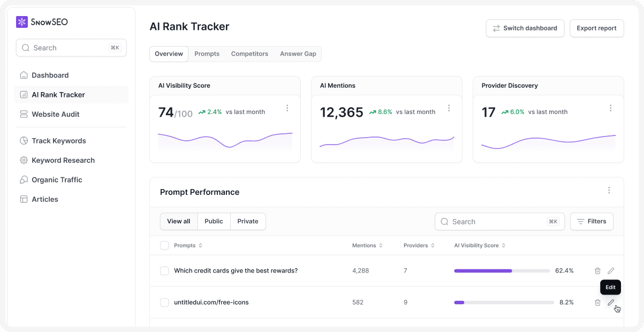Check the box next to credit cards prompt
This screenshot has width=644, height=332.
point(164,270)
